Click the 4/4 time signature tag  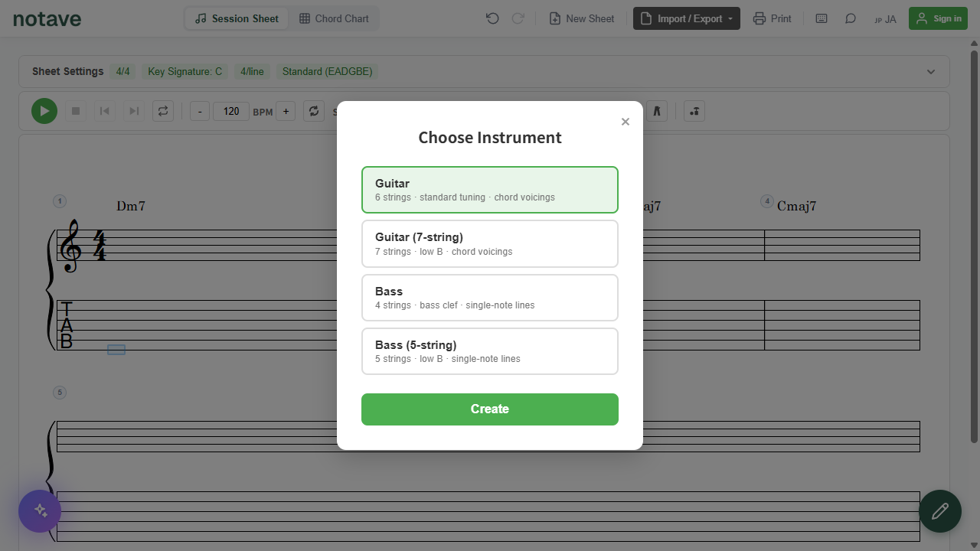(x=122, y=71)
